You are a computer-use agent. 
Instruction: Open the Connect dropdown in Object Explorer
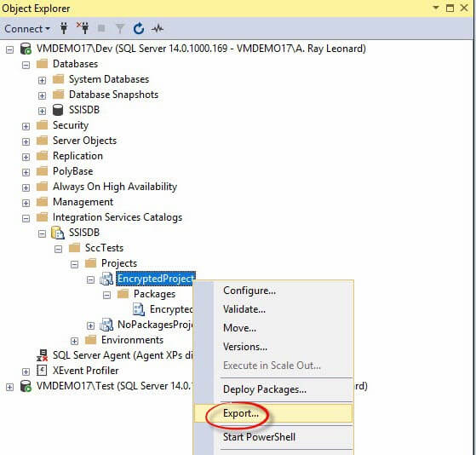pyautogui.click(x=26, y=29)
